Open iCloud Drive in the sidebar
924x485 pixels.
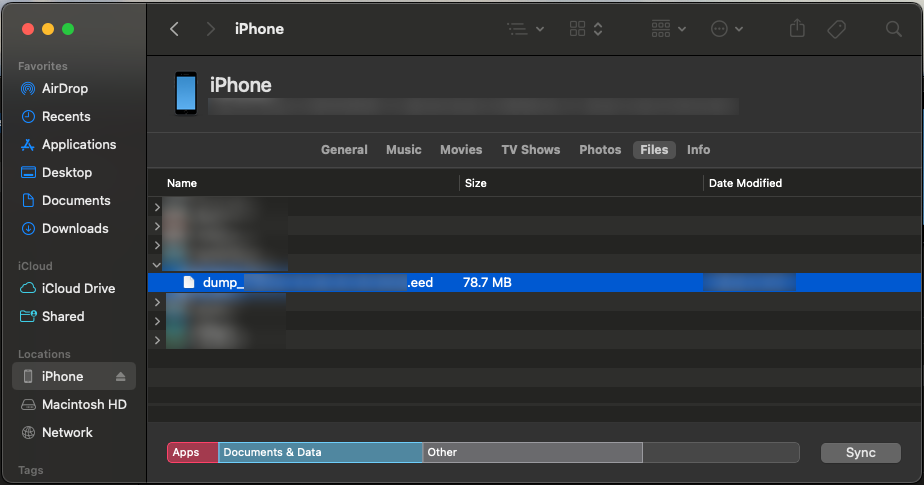[78, 288]
